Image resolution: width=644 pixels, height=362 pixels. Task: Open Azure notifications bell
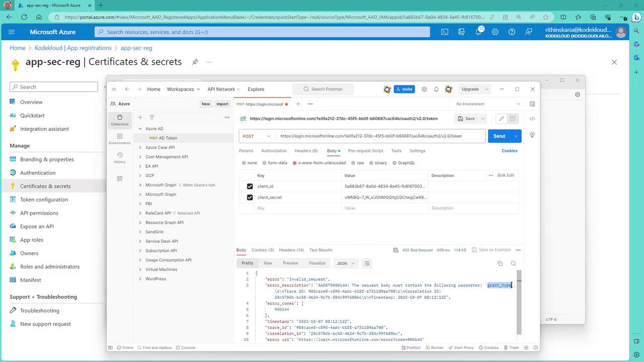tap(478, 32)
